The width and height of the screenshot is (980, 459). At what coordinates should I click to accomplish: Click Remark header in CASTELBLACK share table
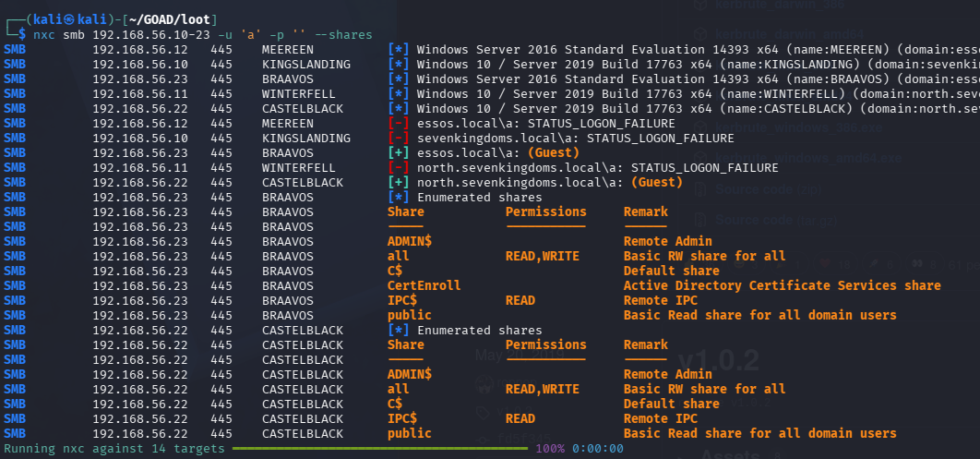coord(646,344)
